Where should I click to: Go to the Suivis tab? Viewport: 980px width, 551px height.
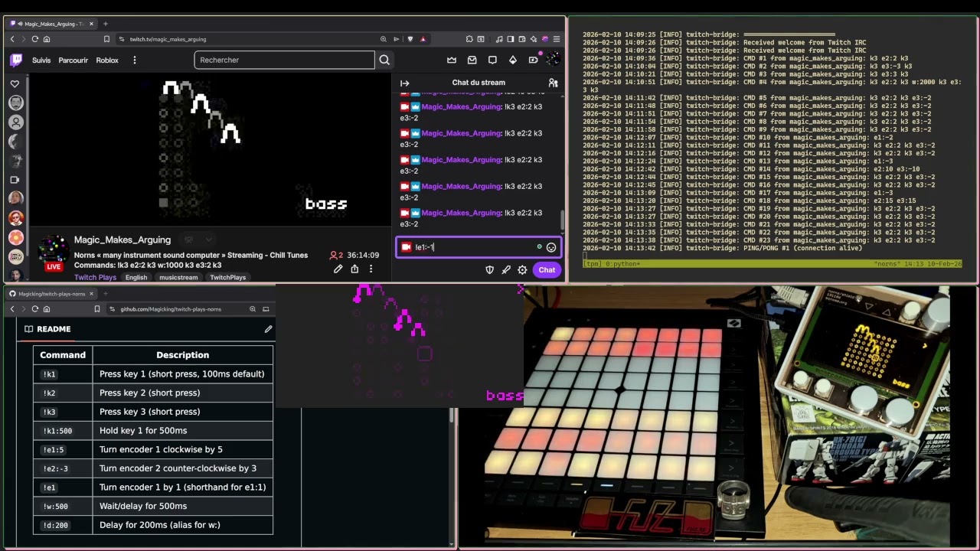[41, 60]
